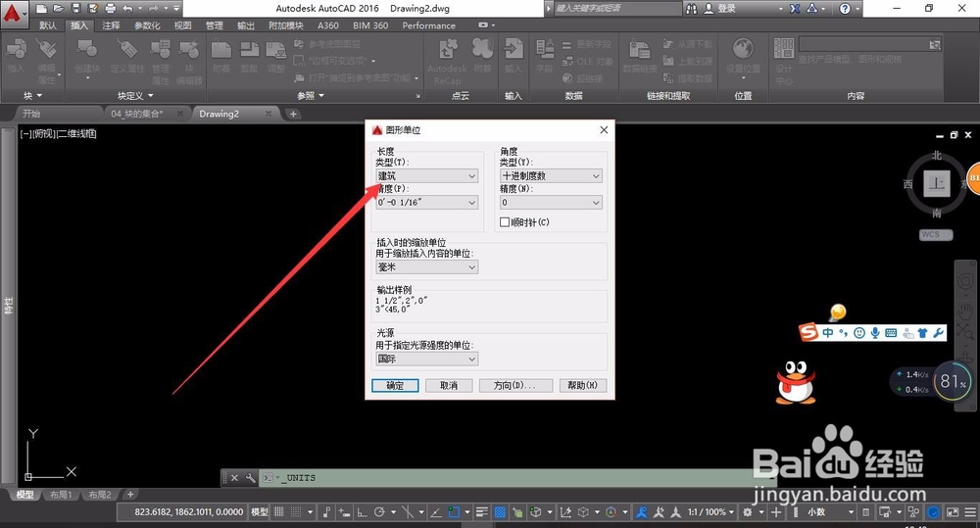Check the Clockwise (顺时针) checkbox
980x528 pixels.
(x=505, y=221)
